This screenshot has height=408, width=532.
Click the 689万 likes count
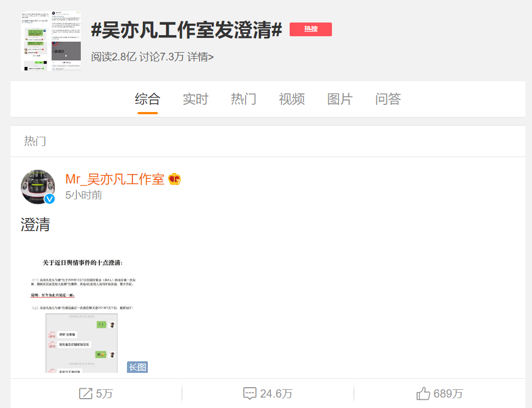[x=448, y=394]
